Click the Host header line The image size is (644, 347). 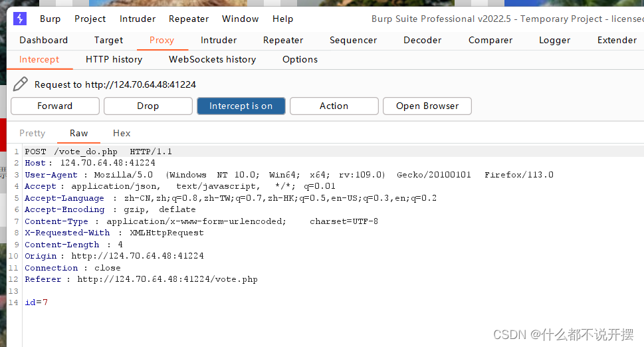click(90, 163)
